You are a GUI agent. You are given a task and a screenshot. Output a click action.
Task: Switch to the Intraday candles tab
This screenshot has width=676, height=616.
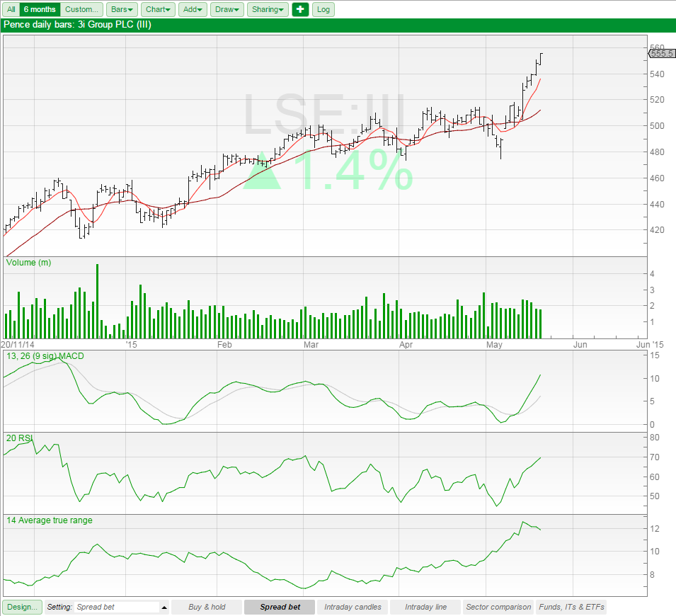click(x=353, y=607)
